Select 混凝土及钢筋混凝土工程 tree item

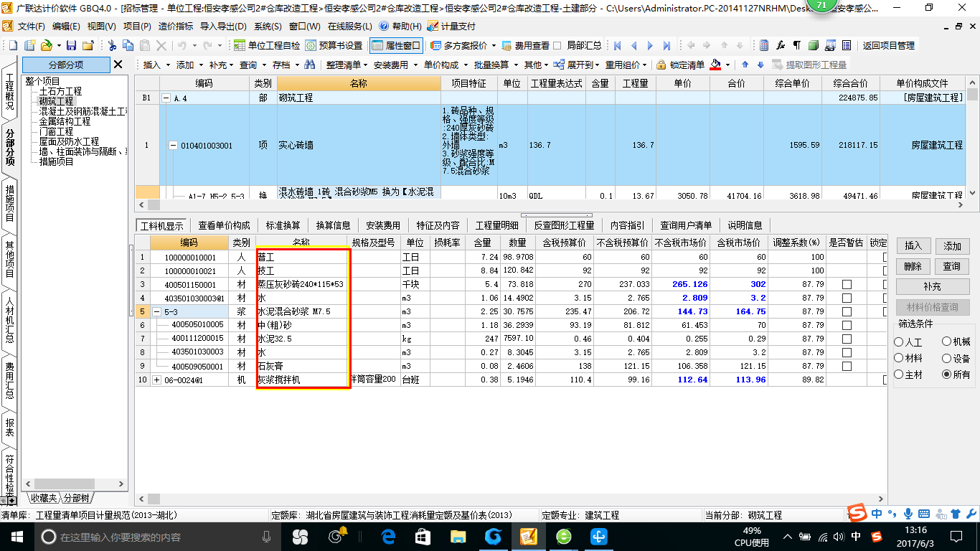[x=83, y=111]
